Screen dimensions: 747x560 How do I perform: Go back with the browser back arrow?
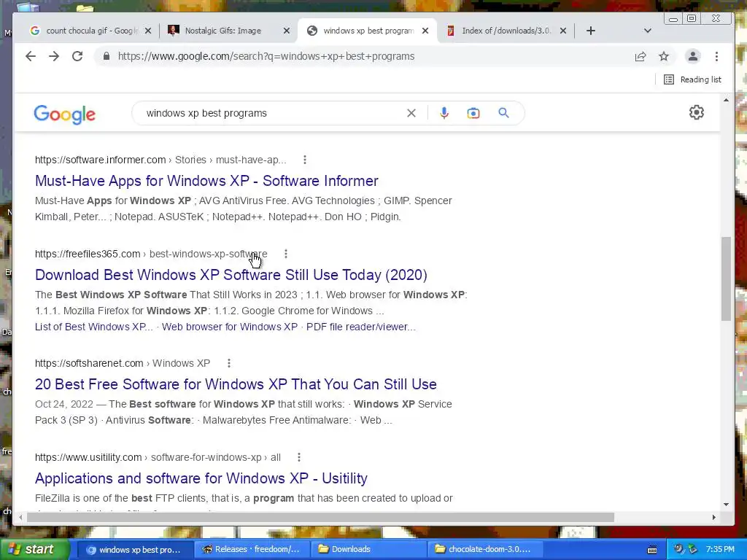coord(31,56)
